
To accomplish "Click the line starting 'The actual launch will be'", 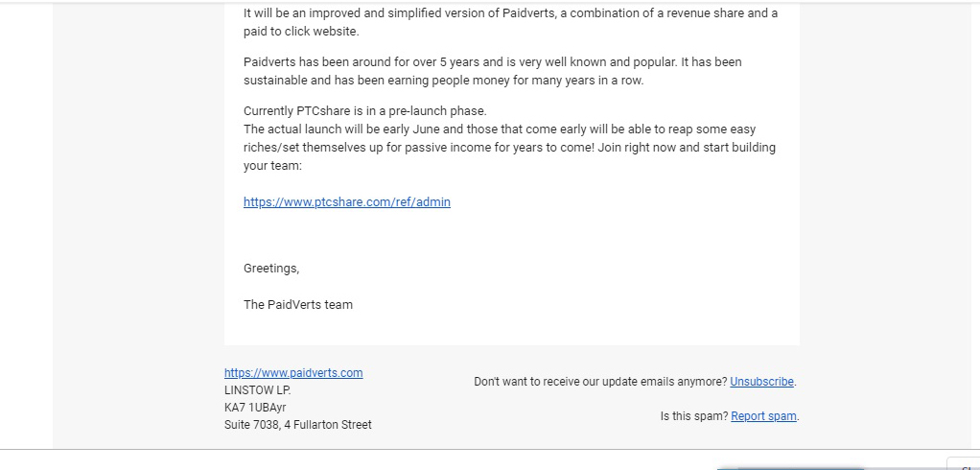I will click(x=500, y=129).
